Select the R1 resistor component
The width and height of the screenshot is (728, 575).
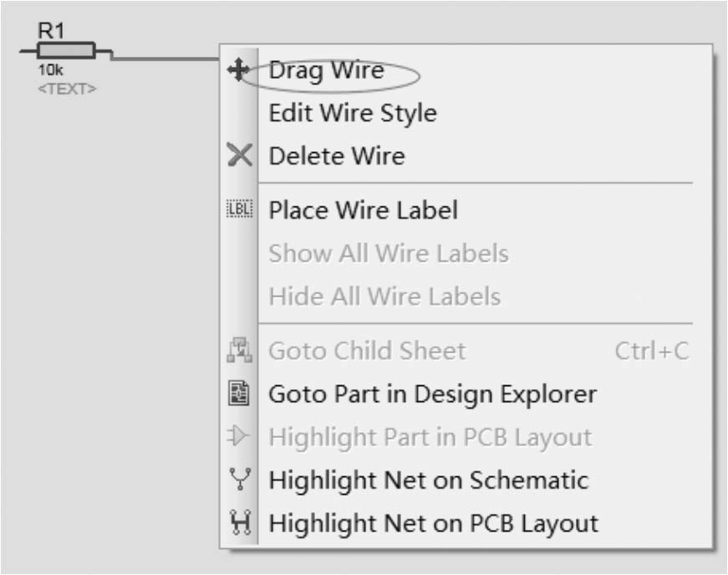[66, 52]
